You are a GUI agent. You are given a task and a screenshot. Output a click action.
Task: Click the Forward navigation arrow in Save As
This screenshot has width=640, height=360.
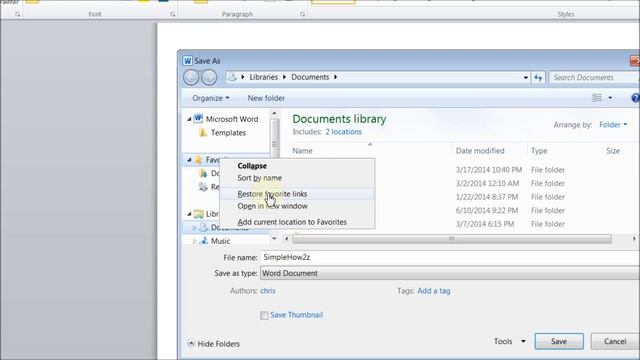click(209, 78)
